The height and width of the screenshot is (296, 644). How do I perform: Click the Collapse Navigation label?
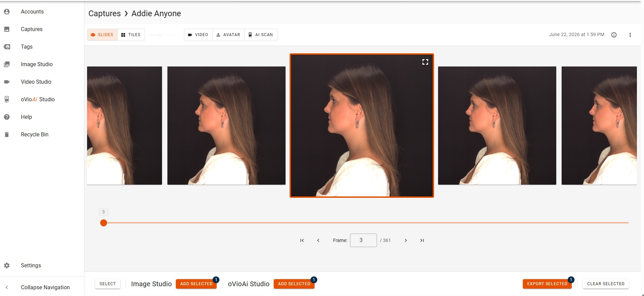point(45,287)
